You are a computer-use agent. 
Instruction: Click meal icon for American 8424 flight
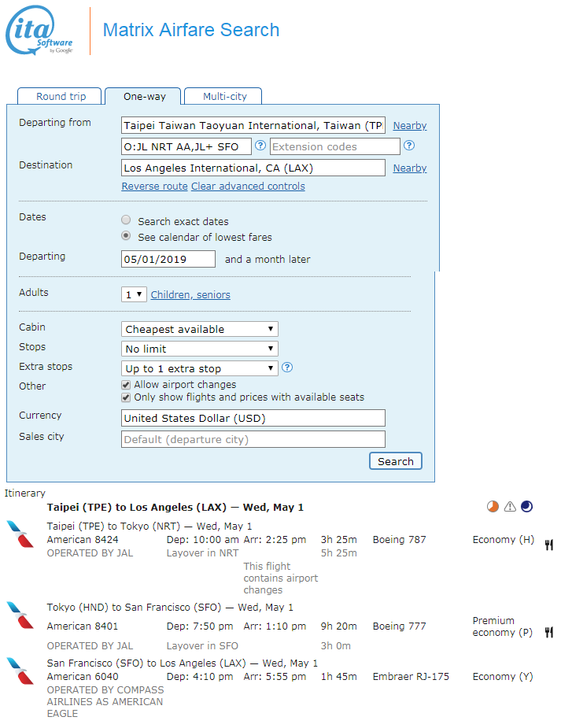(x=549, y=545)
